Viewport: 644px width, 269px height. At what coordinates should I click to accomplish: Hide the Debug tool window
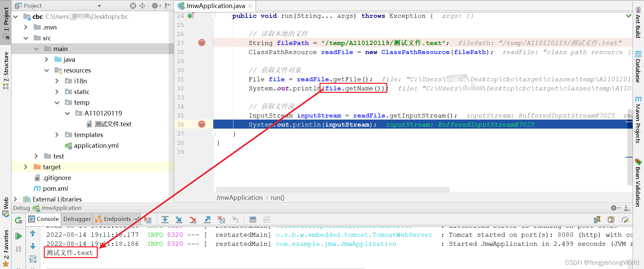[x=627, y=208]
